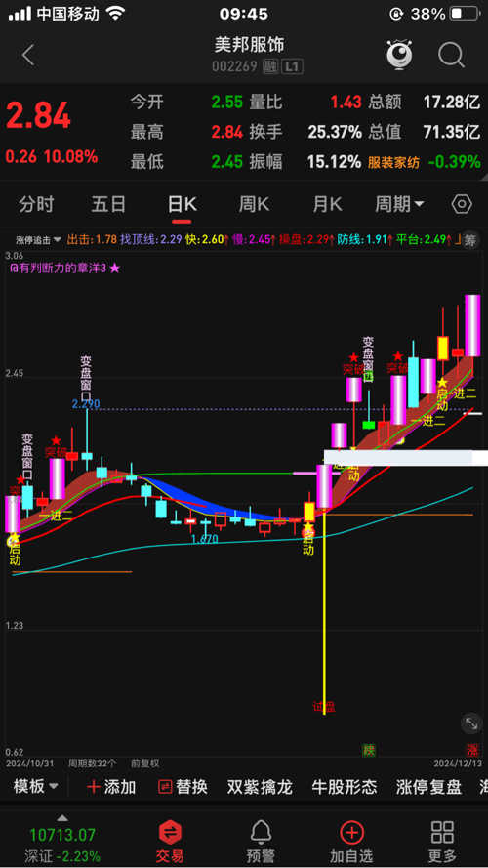The height and width of the screenshot is (868, 488).
Task: Tap the 添加 add button
Action: click(111, 787)
